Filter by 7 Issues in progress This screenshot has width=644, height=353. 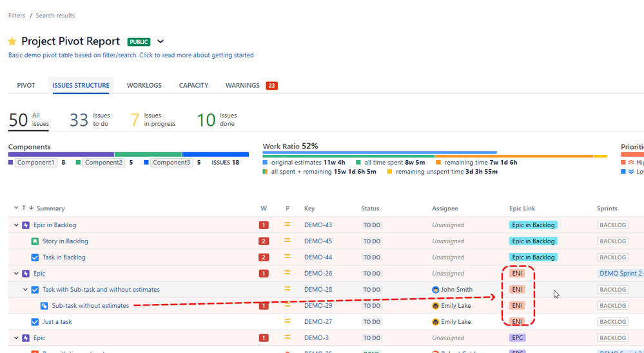pyautogui.click(x=153, y=120)
